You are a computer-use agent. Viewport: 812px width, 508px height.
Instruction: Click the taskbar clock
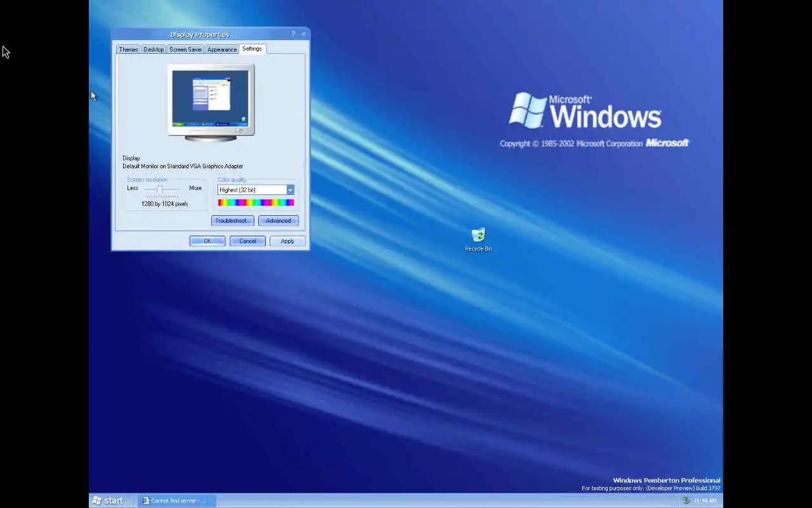[705, 500]
